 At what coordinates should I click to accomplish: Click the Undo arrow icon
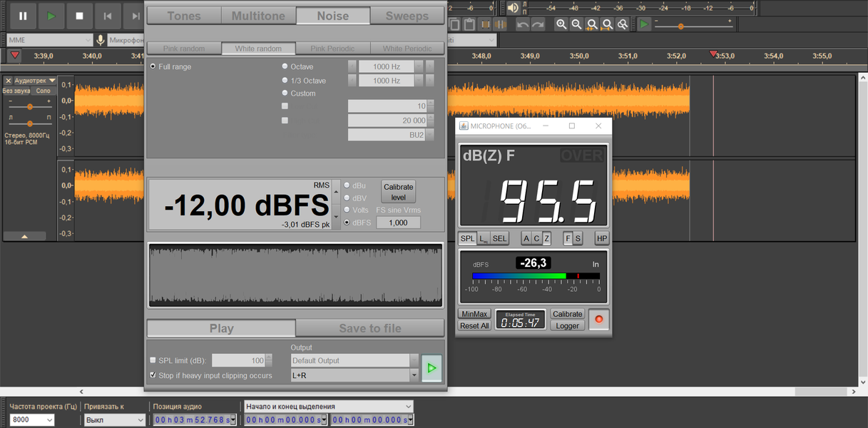click(523, 24)
